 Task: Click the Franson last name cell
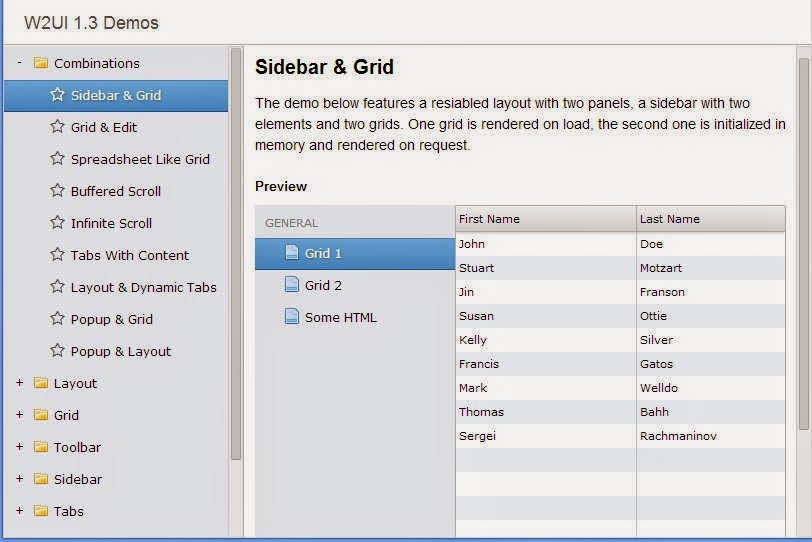[x=711, y=292]
